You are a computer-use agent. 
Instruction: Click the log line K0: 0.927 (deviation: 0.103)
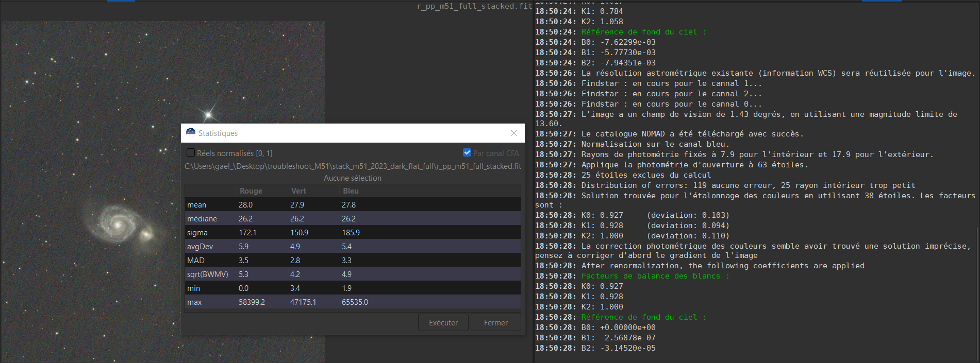[632, 215]
